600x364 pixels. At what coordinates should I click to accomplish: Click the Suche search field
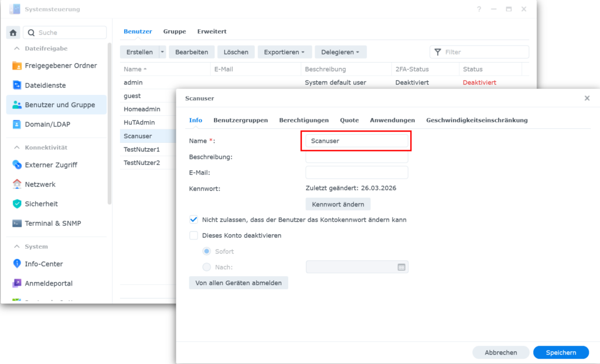coord(65,33)
